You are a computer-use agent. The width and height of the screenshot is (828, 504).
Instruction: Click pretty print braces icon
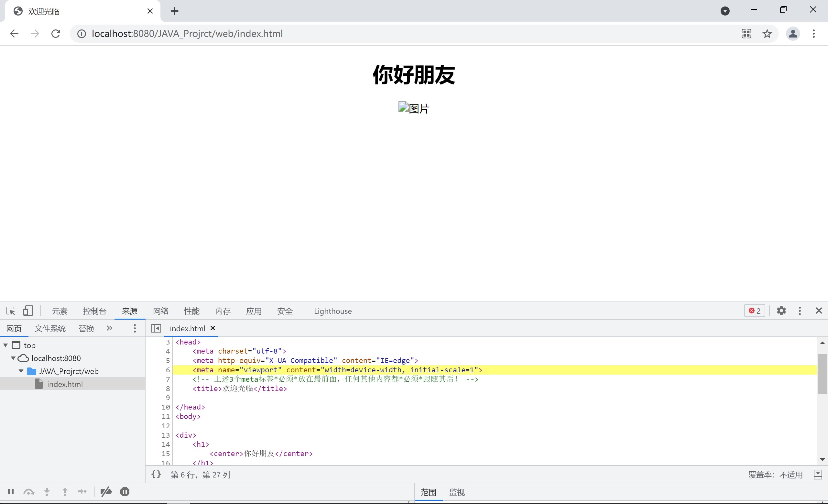[156, 475]
